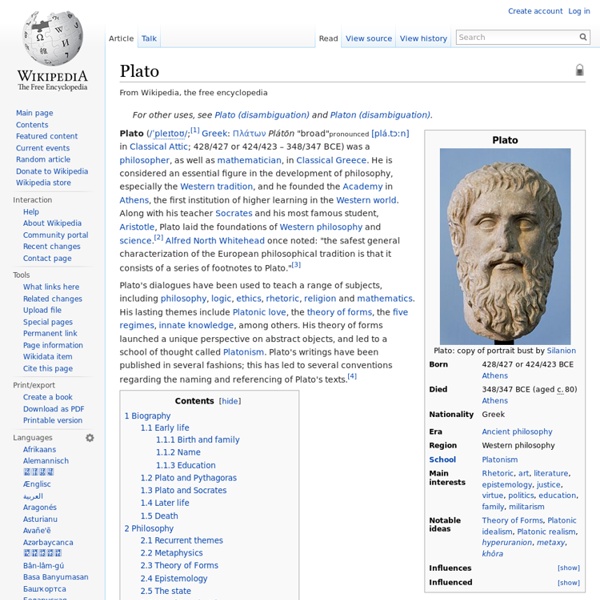Open Random article link
This screenshot has height=600, width=600.
[x=43, y=159]
